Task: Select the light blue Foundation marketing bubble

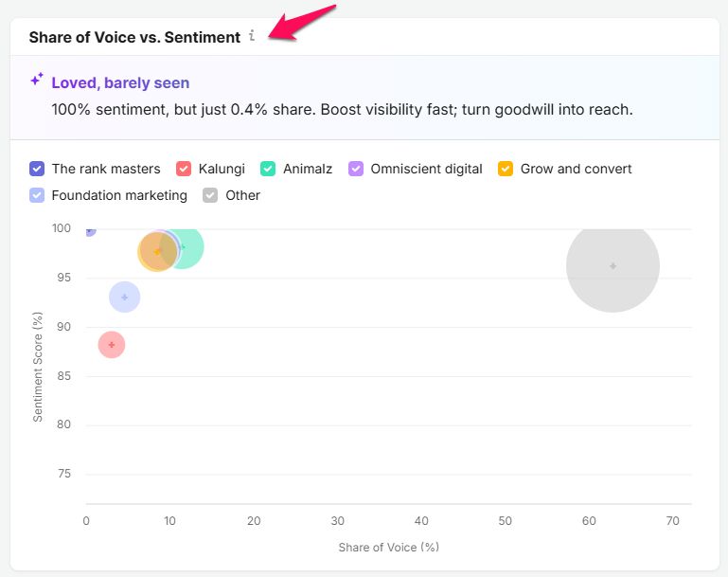Action: click(x=124, y=297)
